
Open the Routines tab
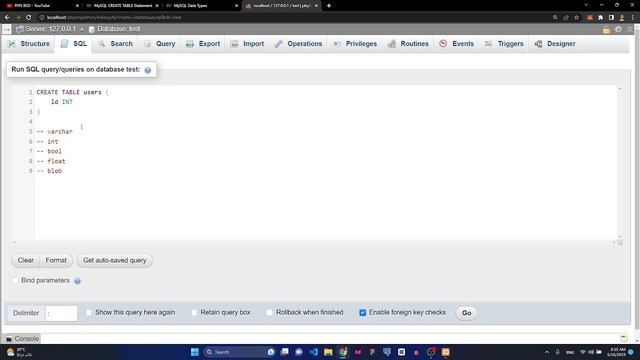408,44
